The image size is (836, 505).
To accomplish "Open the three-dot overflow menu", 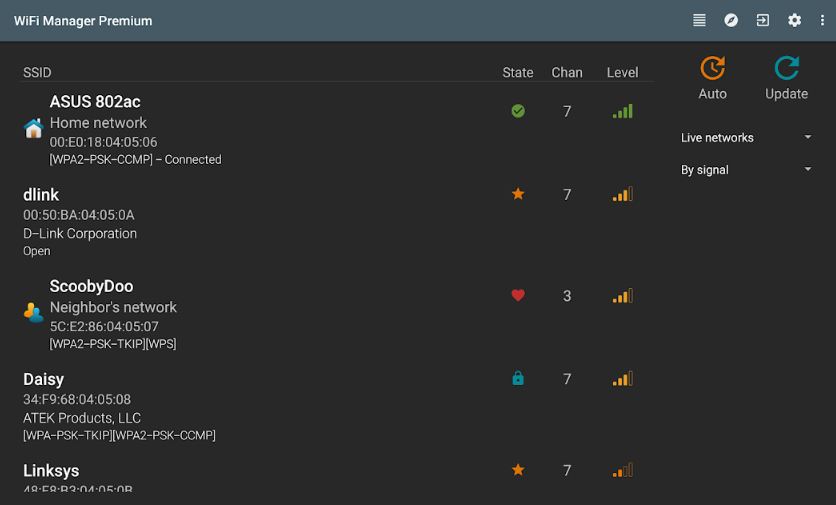I will [822, 20].
